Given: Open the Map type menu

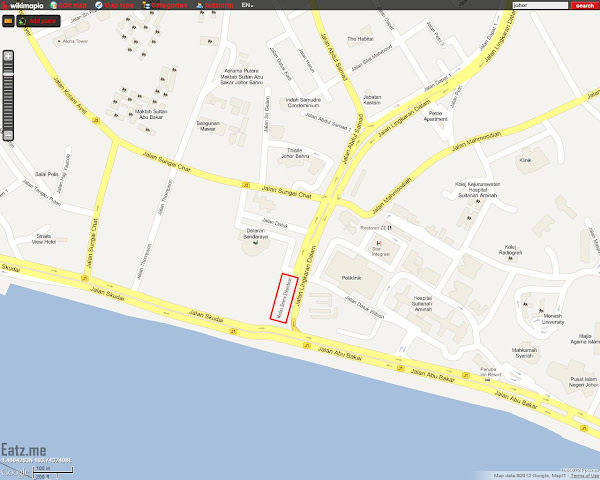Looking at the screenshot, I should pyautogui.click(x=114, y=5).
